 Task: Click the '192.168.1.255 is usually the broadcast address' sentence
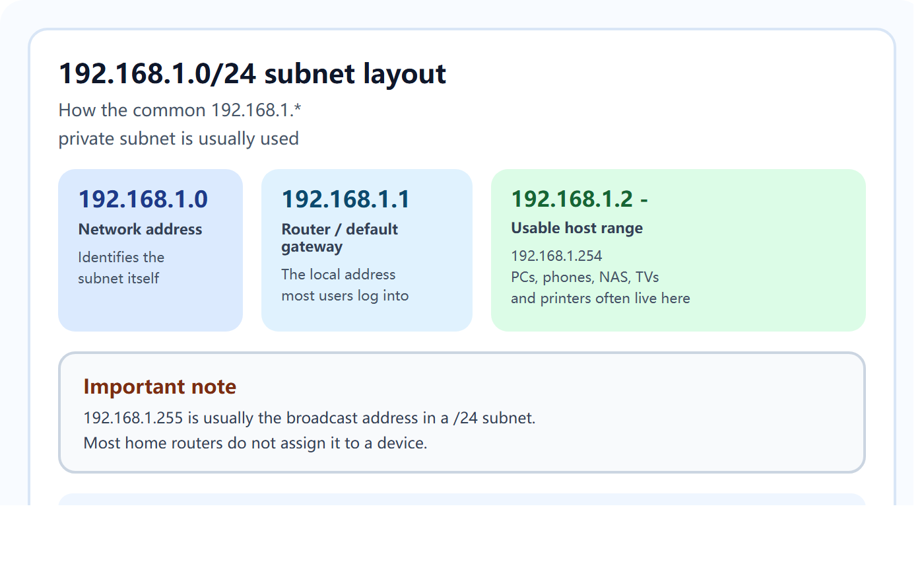coord(310,418)
